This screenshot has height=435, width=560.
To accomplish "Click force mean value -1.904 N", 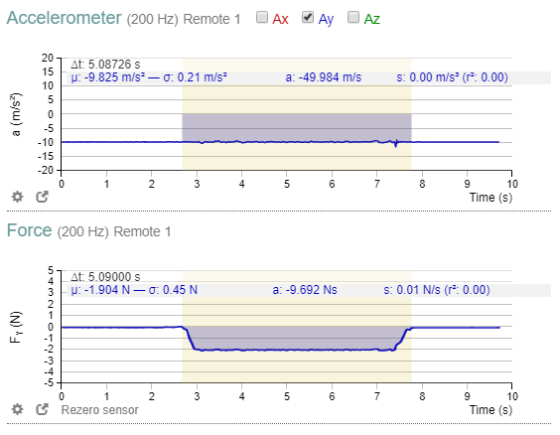I will tap(100, 290).
